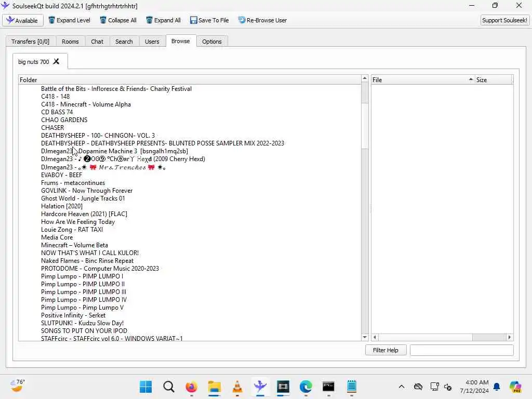Open Windows taskbar Search
Image resolution: width=532 pixels, height=399 pixels.
[x=169, y=387]
